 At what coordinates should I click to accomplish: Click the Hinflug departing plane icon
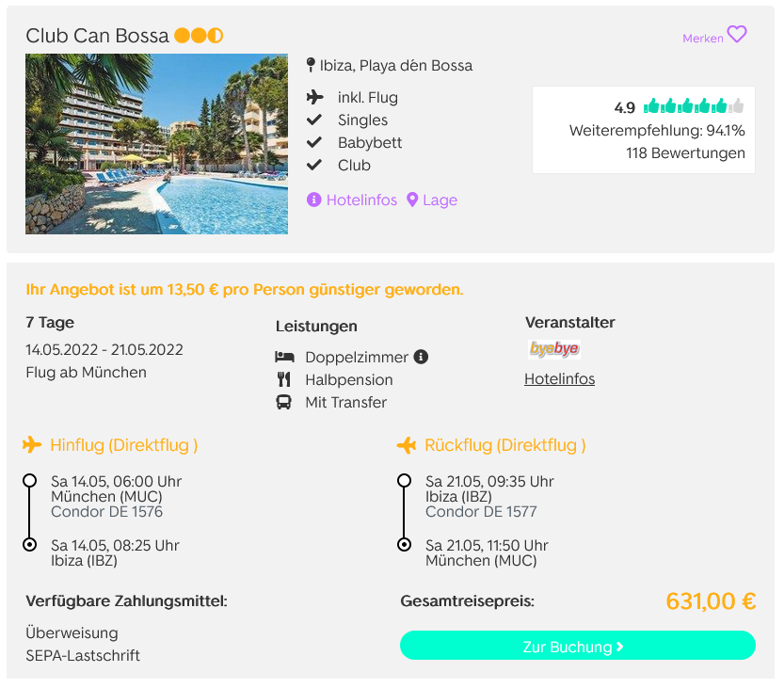(32, 444)
